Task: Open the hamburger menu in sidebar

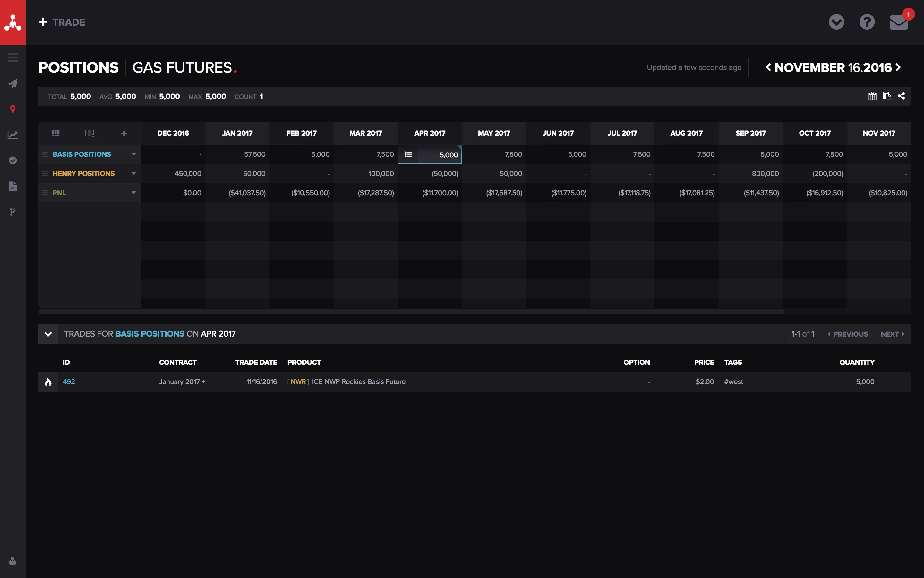Action: [13, 57]
